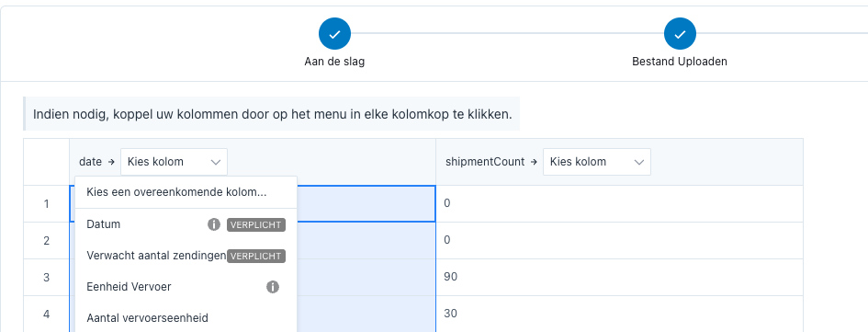This screenshot has height=332, width=868.
Task: Open the Kies kolom dropdown for date
Action: 174,162
